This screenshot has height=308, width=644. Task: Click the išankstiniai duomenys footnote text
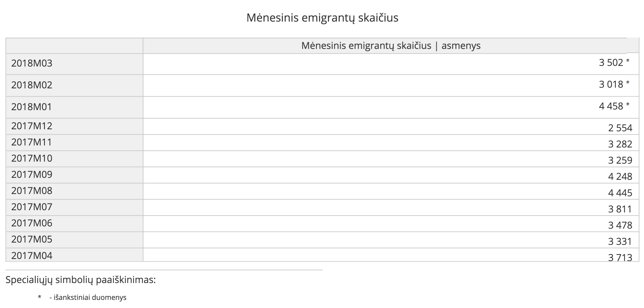pyautogui.click(x=88, y=297)
